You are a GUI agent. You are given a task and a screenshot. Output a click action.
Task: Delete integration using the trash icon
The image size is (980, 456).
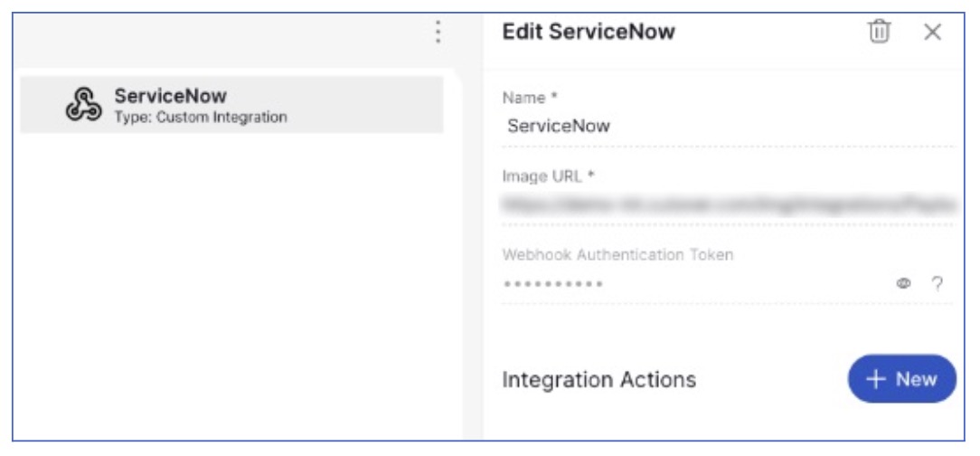pos(880,32)
